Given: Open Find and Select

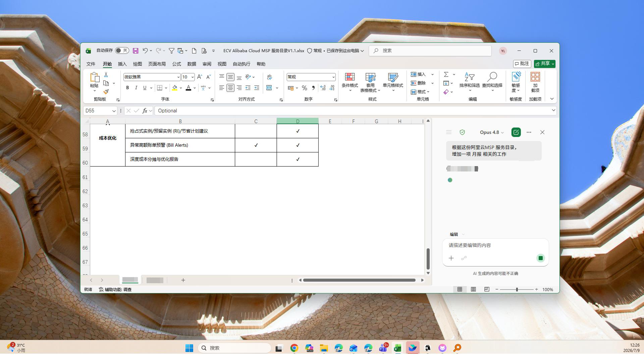Looking at the screenshot, I should pyautogui.click(x=492, y=82).
